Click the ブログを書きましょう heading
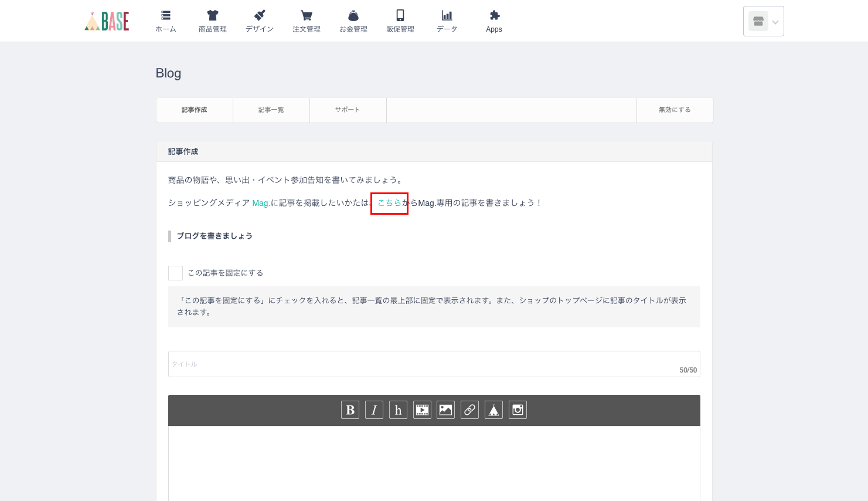The width and height of the screenshot is (868, 501). tap(215, 236)
